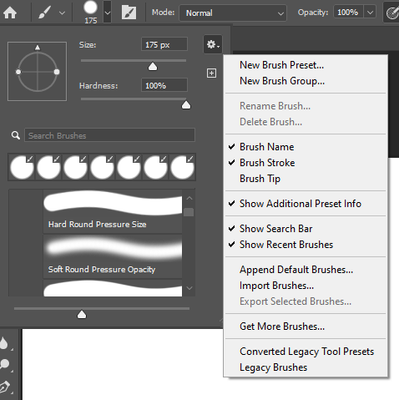
Task: Click the search magnifier icon
Action: coord(15,135)
